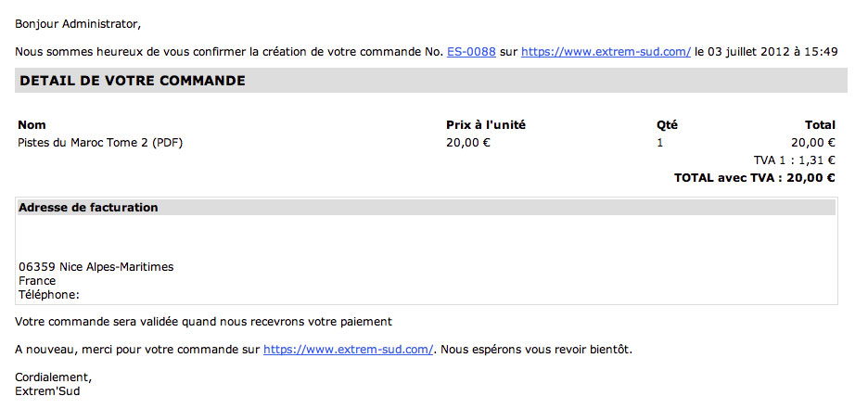Screen dimensions: 868x409
Task: Click the Total column header
Action: pos(820,125)
